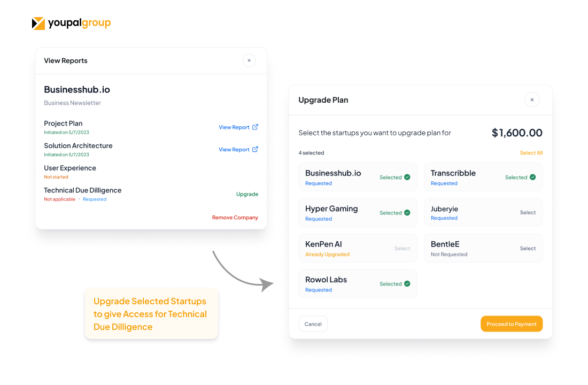Click Already Upgraded status under KenPen AI
Image resolution: width=588 pixels, height=385 pixels.
[x=327, y=255]
